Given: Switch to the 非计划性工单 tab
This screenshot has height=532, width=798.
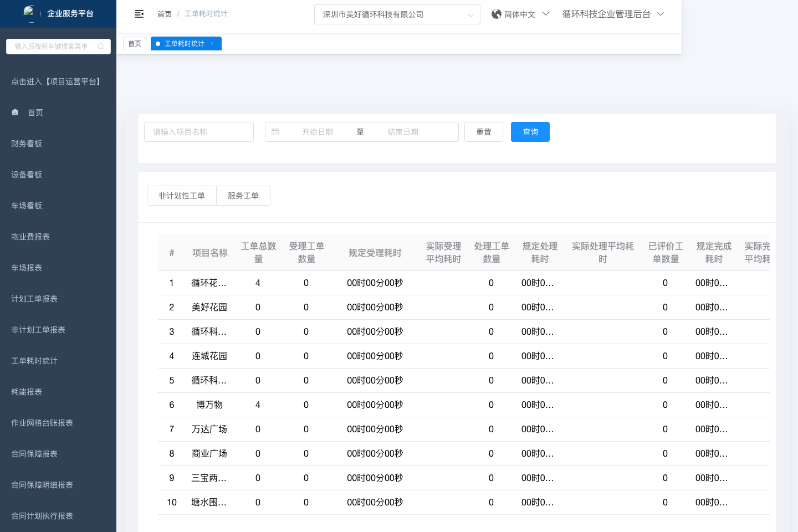Looking at the screenshot, I should (x=182, y=196).
